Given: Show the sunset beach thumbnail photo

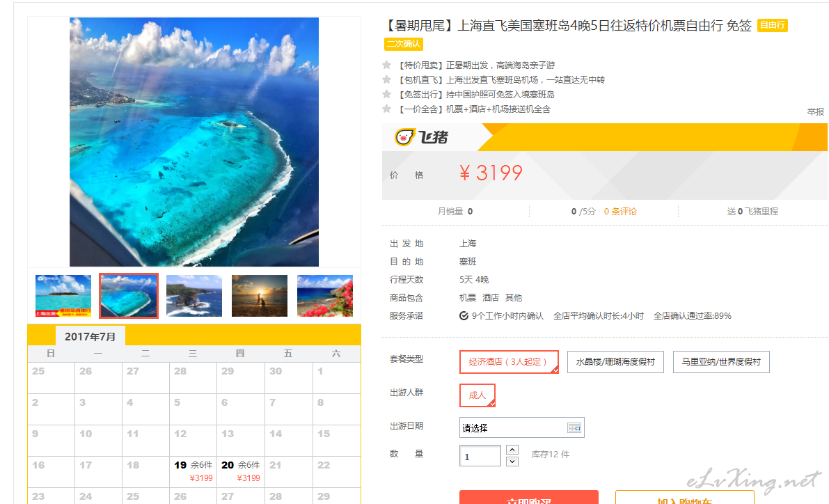Looking at the screenshot, I should (x=260, y=296).
